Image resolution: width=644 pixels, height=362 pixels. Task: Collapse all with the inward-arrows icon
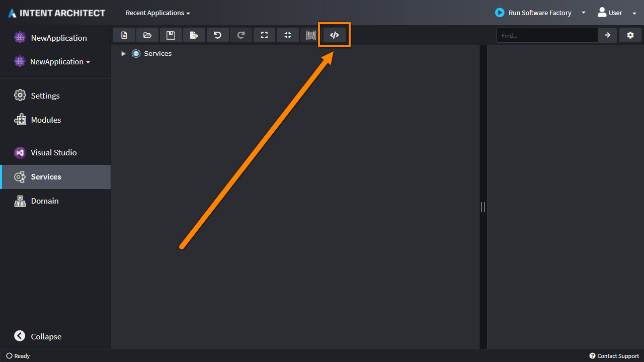click(x=288, y=35)
